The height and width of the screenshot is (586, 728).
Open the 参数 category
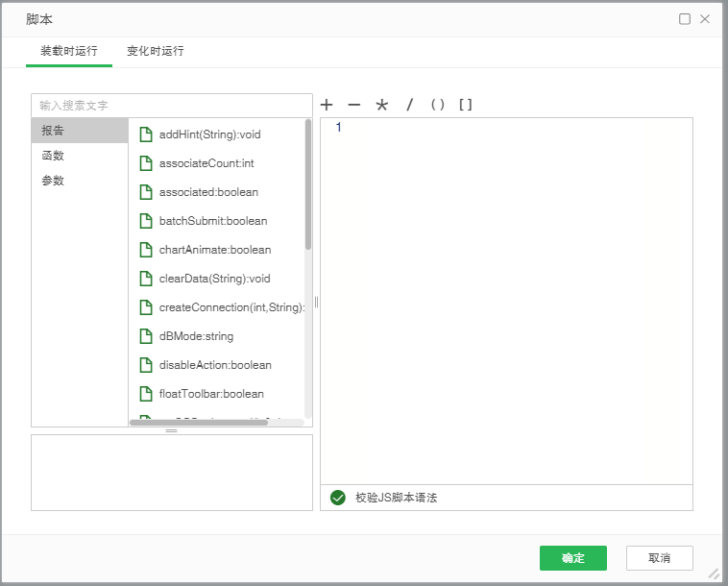[53, 181]
